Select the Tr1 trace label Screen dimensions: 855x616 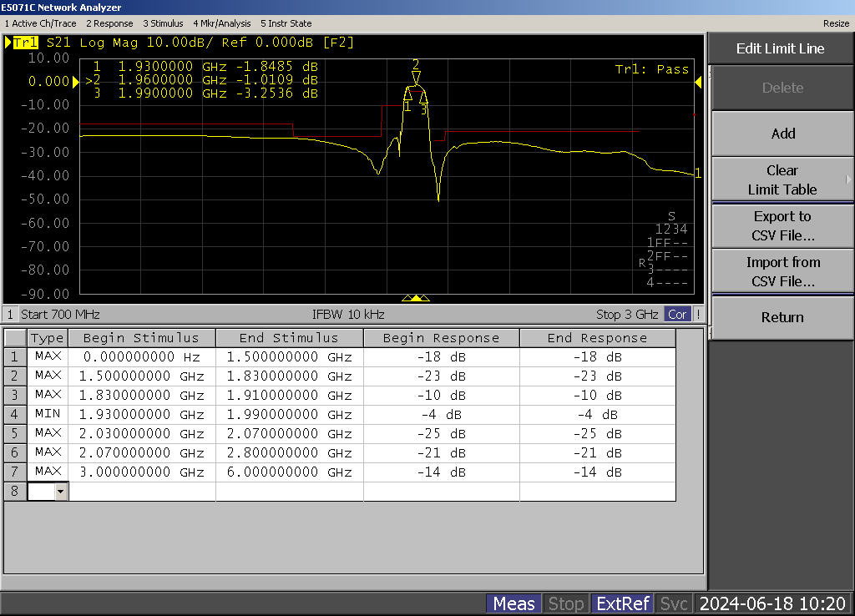pos(25,43)
